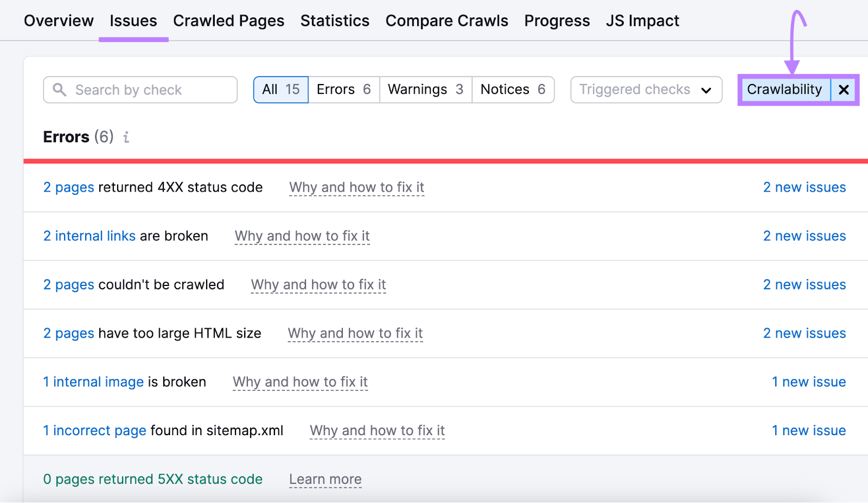View the Progress tab

click(557, 21)
